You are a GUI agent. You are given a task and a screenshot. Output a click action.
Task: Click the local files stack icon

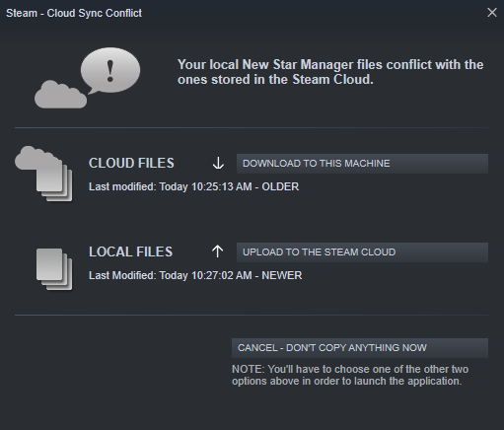tap(54, 269)
